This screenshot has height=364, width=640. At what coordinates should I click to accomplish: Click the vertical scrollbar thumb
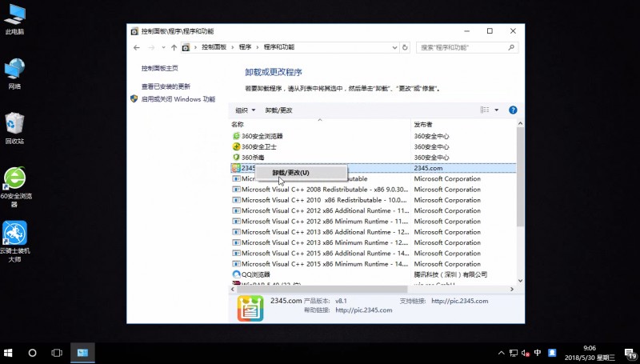pos(520,176)
